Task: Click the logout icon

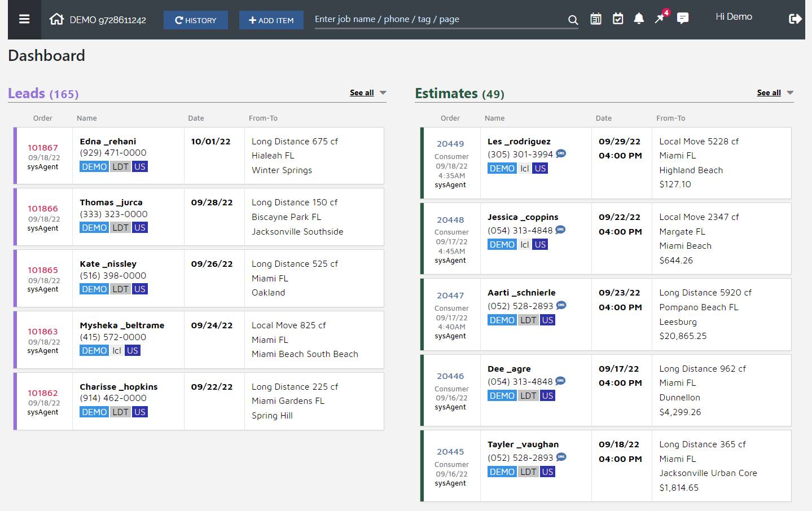Action: tap(795, 19)
